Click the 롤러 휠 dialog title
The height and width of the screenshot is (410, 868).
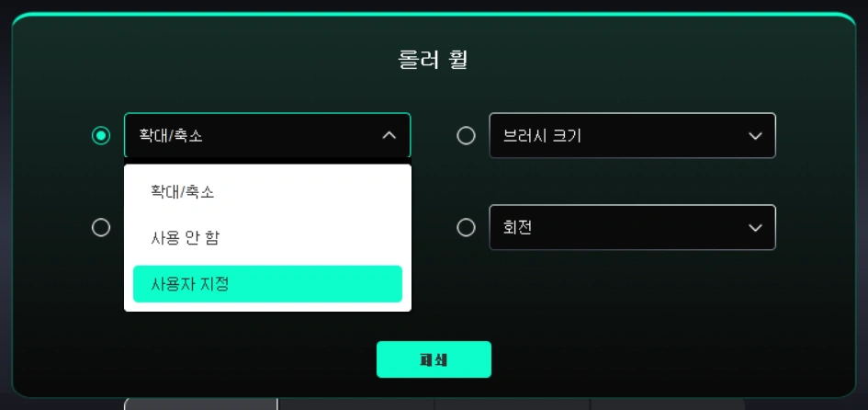point(434,59)
